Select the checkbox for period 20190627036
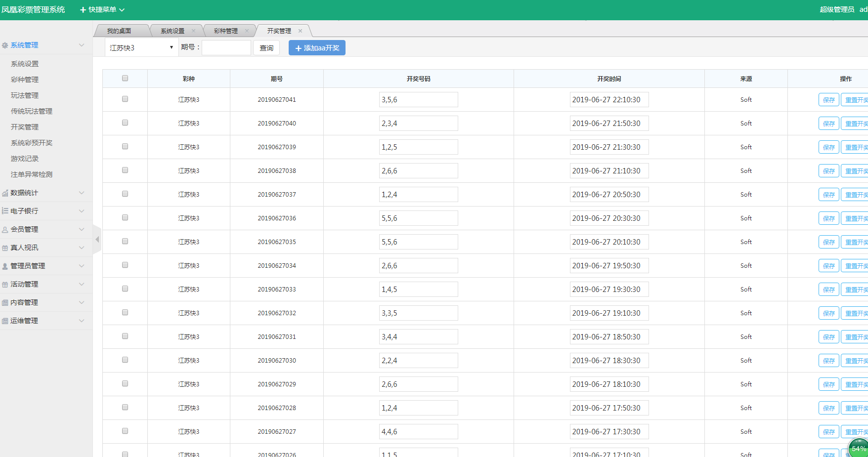The width and height of the screenshot is (868, 457). [x=125, y=217]
